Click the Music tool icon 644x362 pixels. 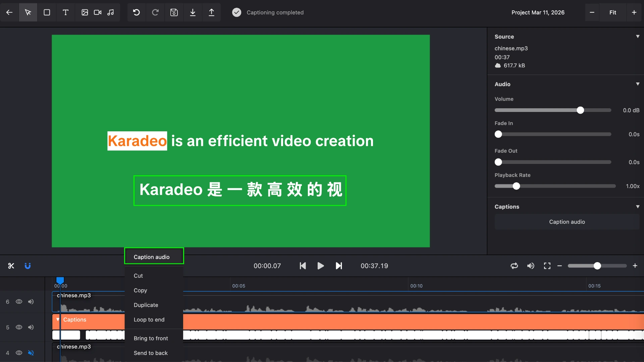tap(111, 12)
